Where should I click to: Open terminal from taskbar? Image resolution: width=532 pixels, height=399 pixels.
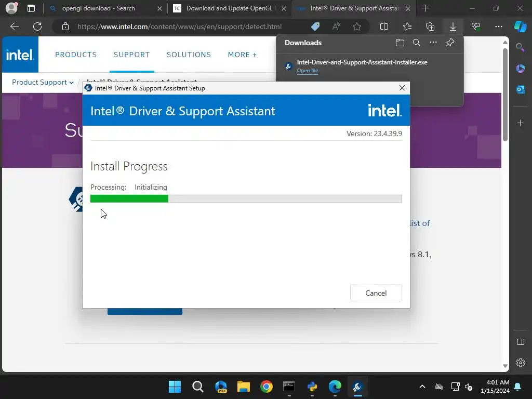pos(289,387)
